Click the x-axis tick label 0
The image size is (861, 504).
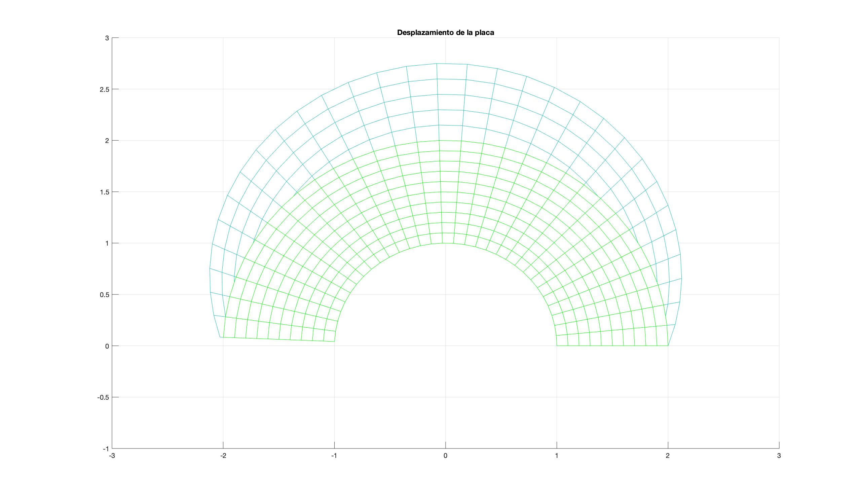445,456
